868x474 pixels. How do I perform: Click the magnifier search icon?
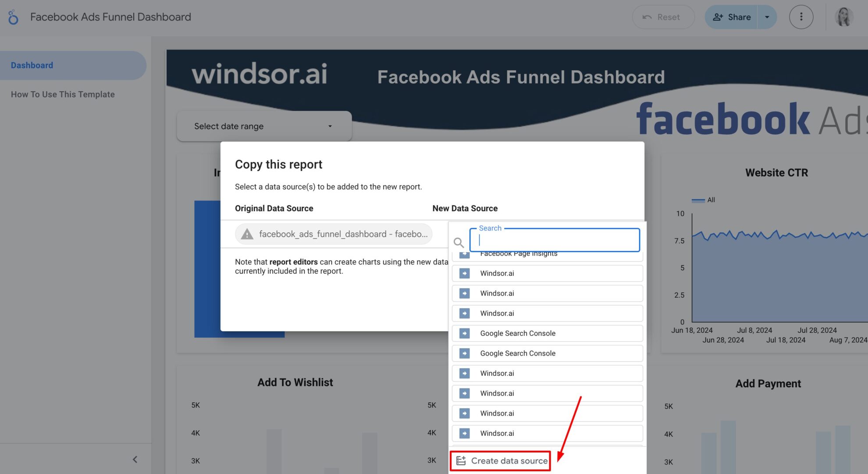coord(459,242)
